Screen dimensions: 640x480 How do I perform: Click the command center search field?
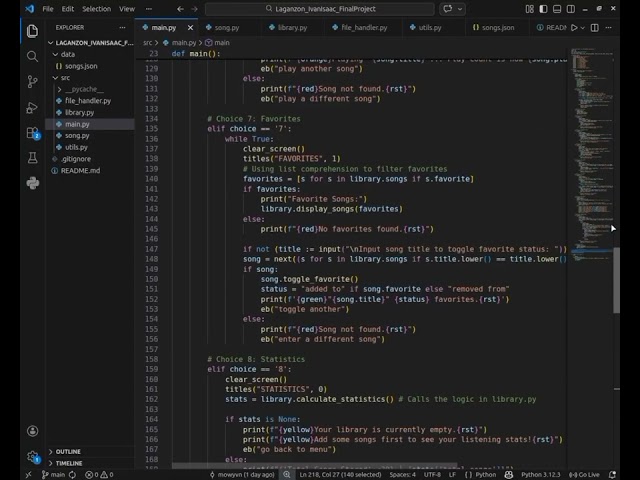[320, 9]
